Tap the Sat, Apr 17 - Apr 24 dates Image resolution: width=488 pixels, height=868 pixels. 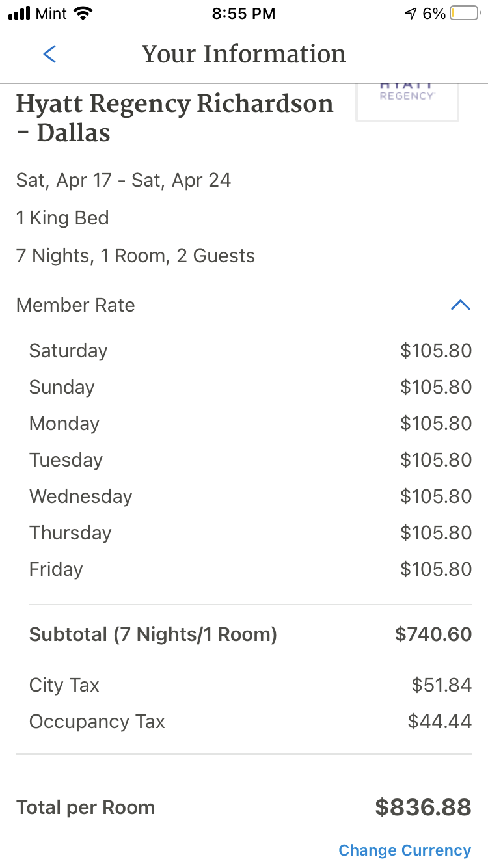[x=124, y=180]
